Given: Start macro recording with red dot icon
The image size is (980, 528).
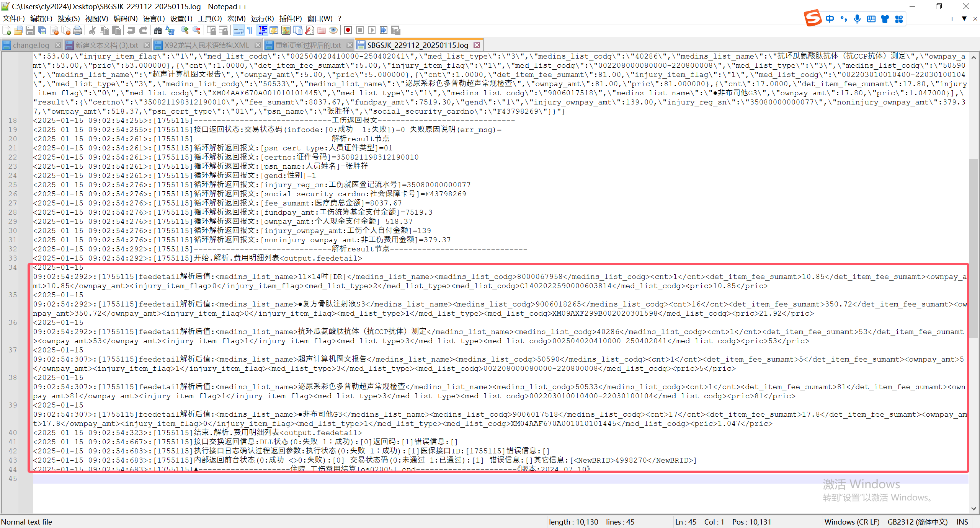Looking at the screenshot, I should click(x=348, y=30).
